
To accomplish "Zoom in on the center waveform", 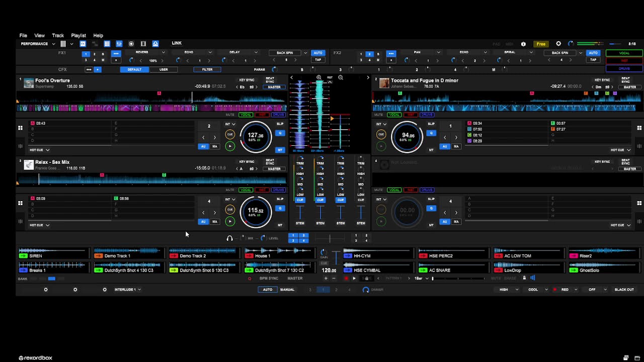I will pyautogui.click(x=319, y=77).
